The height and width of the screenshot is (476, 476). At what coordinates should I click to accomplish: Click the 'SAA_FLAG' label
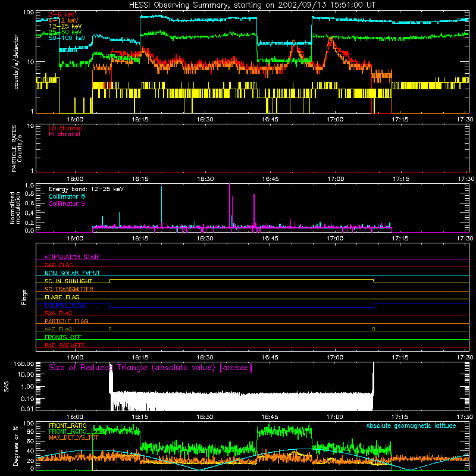tap(58, 313)
